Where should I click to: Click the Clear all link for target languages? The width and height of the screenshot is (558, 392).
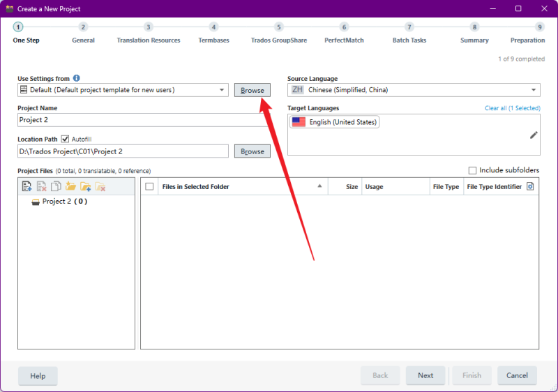[495, 108]
